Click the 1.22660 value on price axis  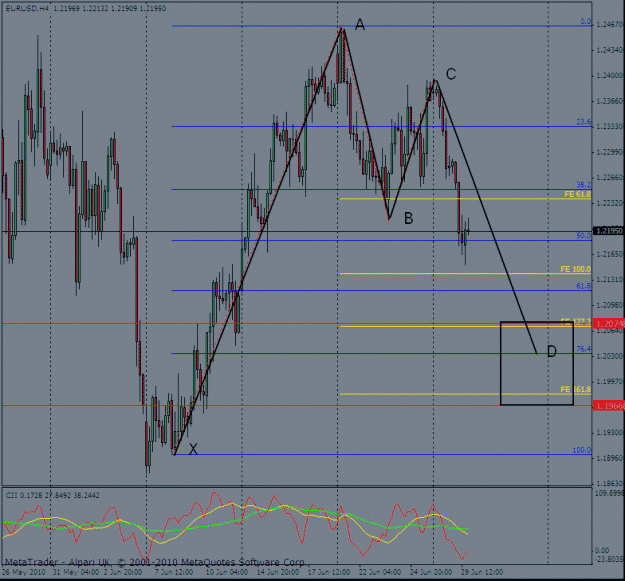(x=609, y=177)
